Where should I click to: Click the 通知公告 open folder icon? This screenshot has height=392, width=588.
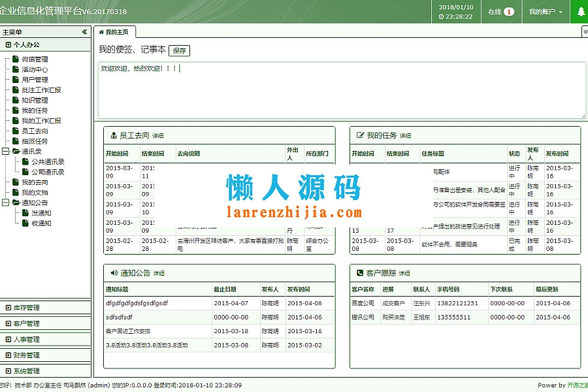(16, 203)
